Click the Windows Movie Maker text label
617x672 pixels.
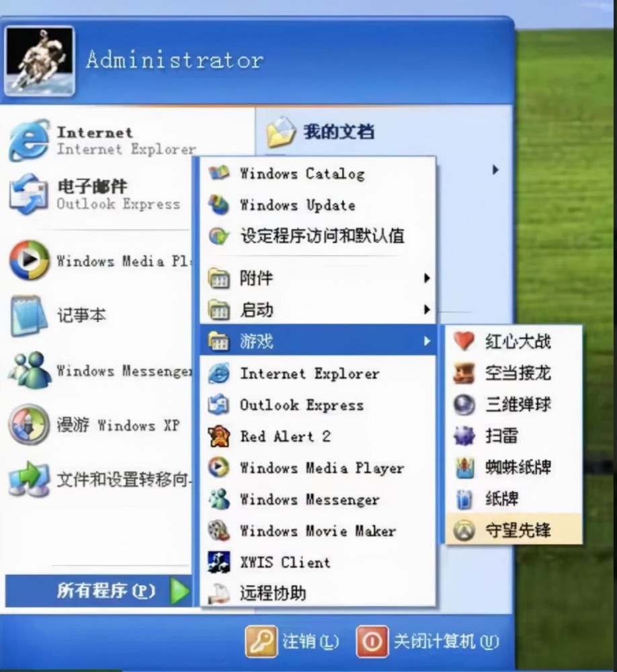tap(318, 531)
